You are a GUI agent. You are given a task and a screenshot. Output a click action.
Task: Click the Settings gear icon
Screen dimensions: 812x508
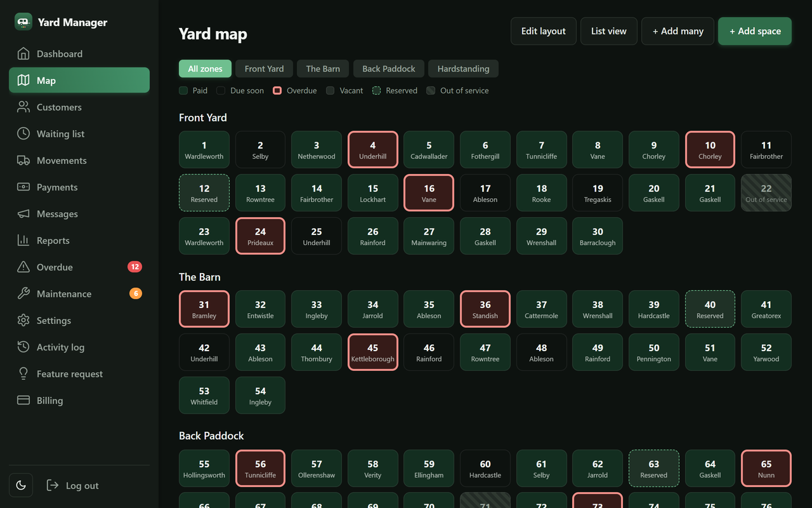click(x=23, y=320)
